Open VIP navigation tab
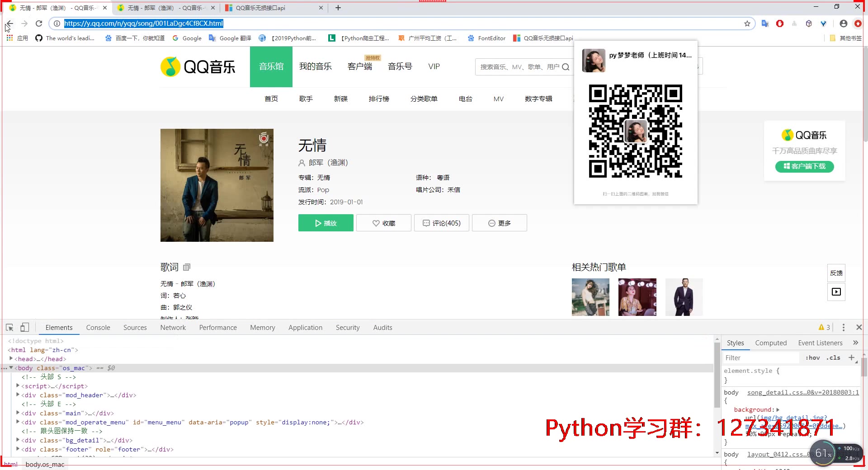Image resolution: width=868 pixels, height=470 pixels. click(x=434, y=66)
